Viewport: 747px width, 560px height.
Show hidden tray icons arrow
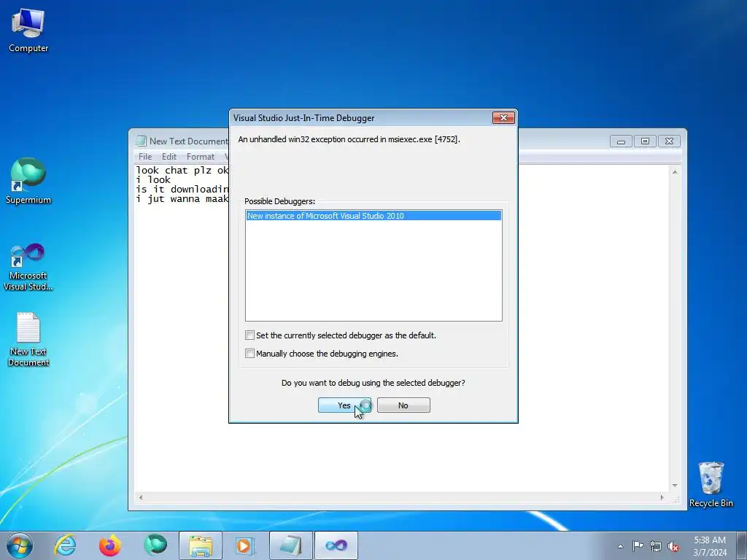620,546
